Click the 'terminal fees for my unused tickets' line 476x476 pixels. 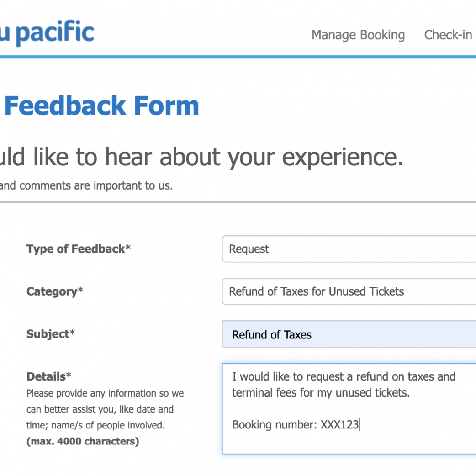coord(321,393)
